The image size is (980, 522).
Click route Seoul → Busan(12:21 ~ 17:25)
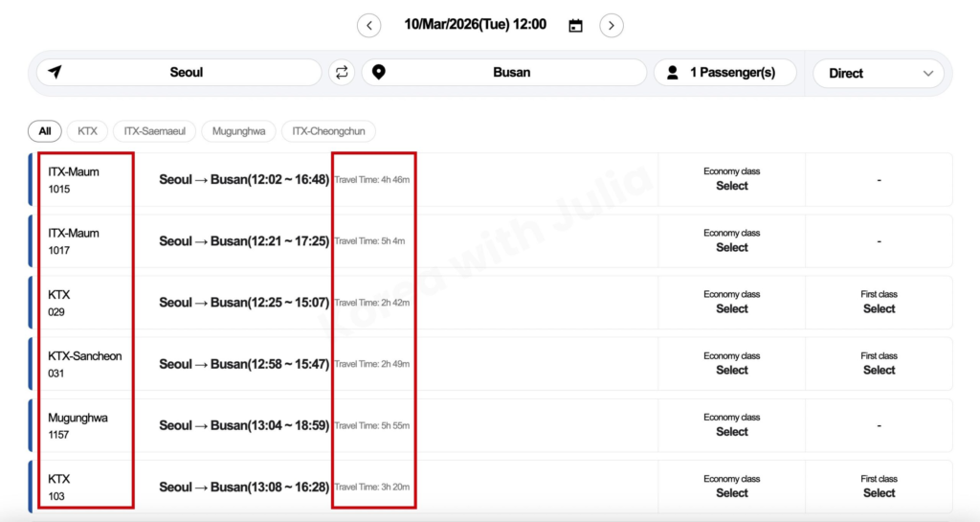point(244,240)
